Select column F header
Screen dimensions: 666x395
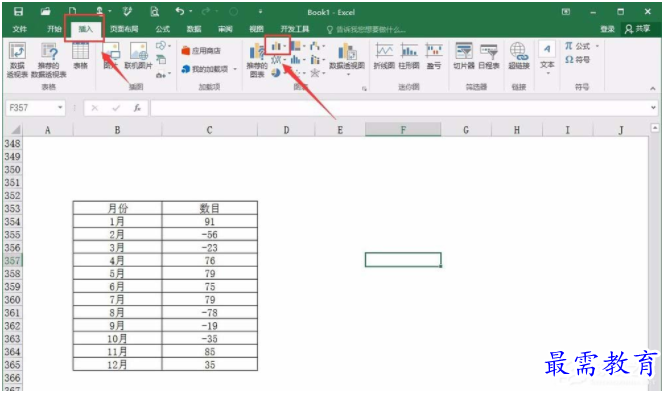click(x=403, y=130)
